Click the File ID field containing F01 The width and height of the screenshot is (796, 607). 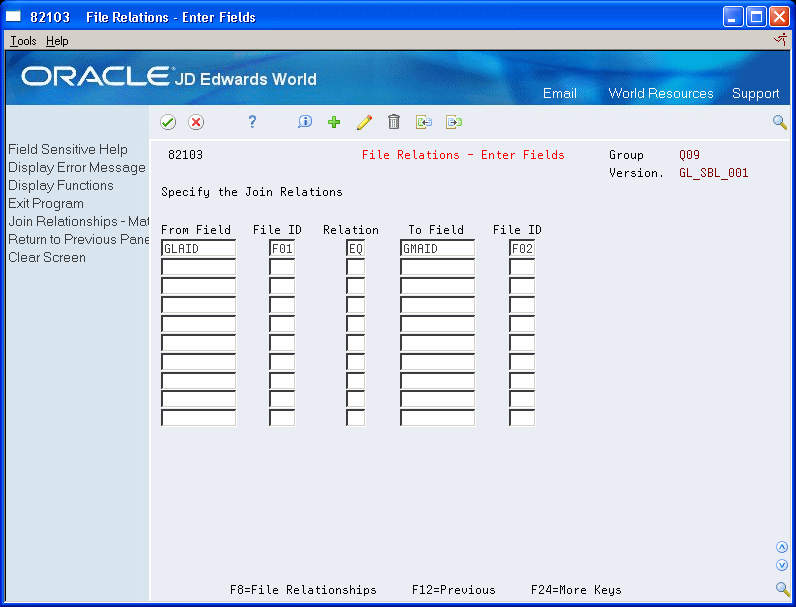[x=282, y=248]
